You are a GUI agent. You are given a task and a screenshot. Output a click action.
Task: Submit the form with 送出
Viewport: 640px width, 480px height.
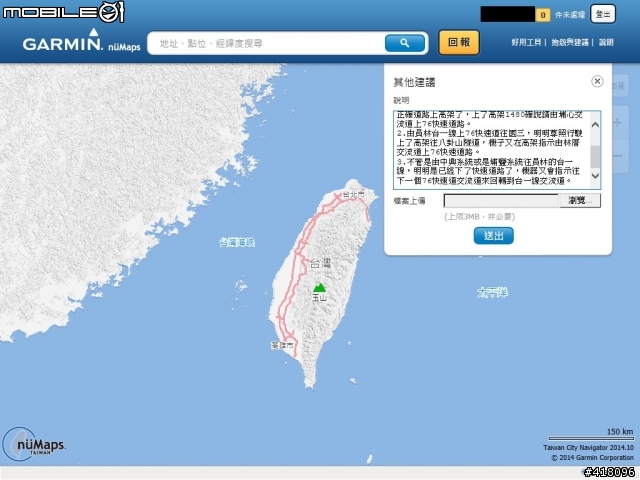493,236
